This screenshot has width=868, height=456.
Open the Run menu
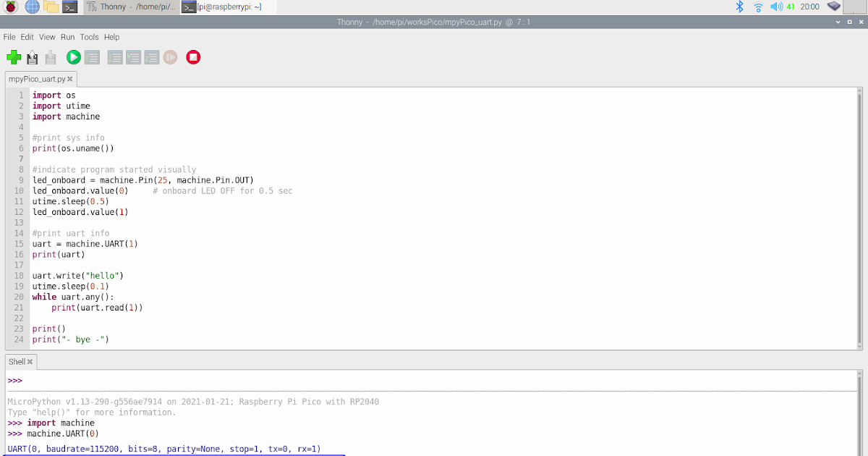coord(67,37)
